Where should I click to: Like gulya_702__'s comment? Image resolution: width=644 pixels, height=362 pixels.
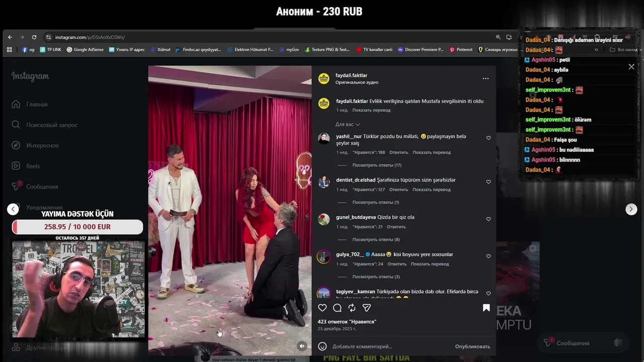[489, 256]
